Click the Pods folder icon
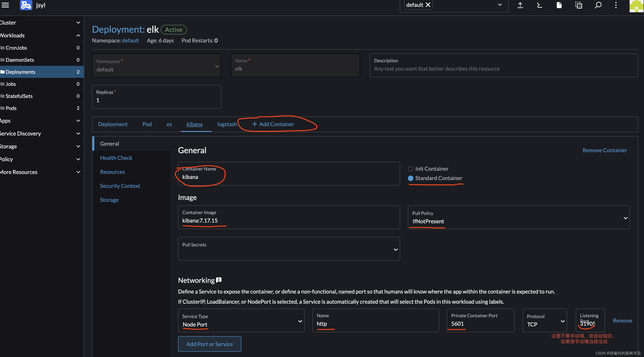 pyautogui.click(x=3, y=108)
